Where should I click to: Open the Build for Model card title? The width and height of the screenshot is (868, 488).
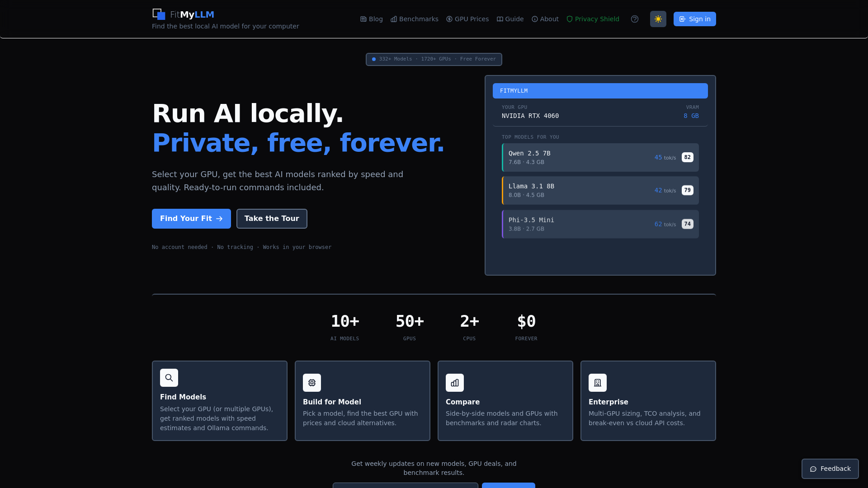click(x=332, y=402)
